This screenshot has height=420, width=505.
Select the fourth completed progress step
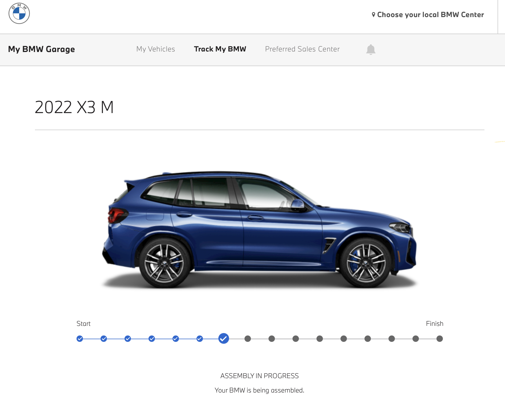coord(152,339)
